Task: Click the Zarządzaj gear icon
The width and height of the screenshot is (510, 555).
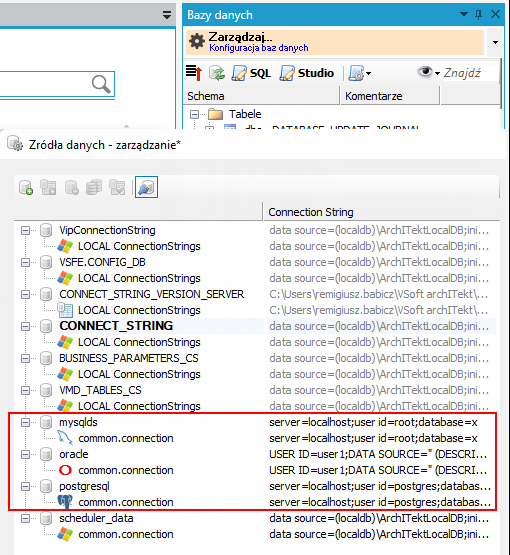Action: (197, 41)
